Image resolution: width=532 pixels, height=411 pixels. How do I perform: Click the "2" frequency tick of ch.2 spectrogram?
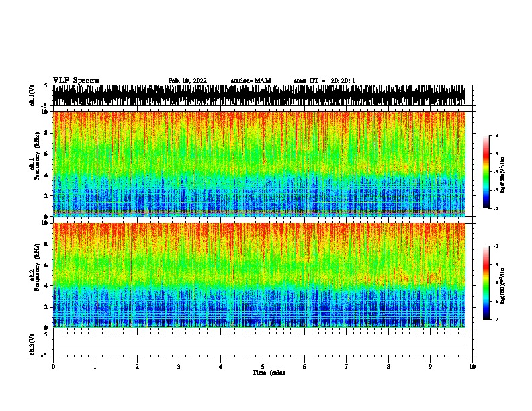(x=46, y=307)
